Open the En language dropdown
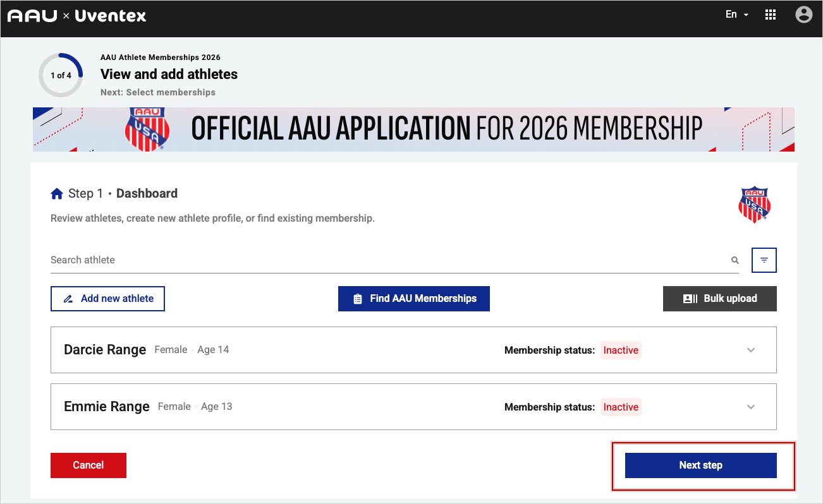This screenshot has height=504, width=823. [737, 15]
